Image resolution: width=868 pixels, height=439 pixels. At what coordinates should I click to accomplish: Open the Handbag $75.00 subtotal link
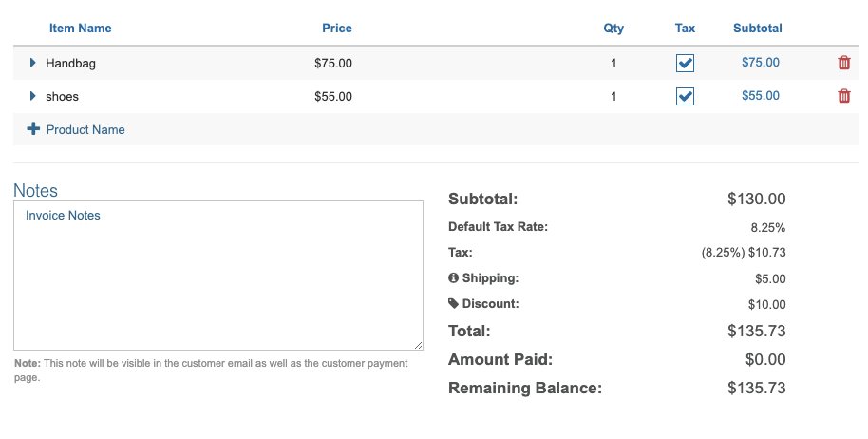760,63
